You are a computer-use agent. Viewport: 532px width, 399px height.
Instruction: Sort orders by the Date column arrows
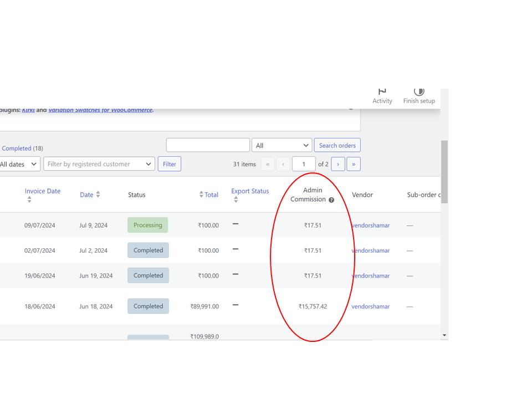pos(98,195)
